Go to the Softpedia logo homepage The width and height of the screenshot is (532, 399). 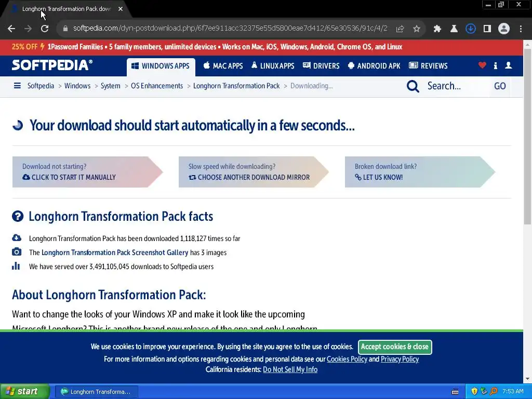[x=52, y=65]
